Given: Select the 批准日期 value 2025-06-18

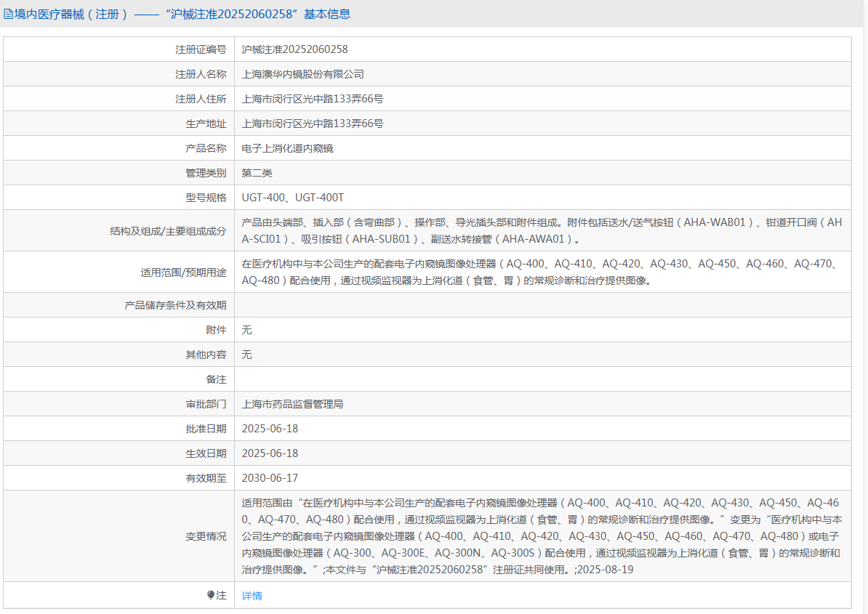Looking at the screenshot, I should point(270,429).
